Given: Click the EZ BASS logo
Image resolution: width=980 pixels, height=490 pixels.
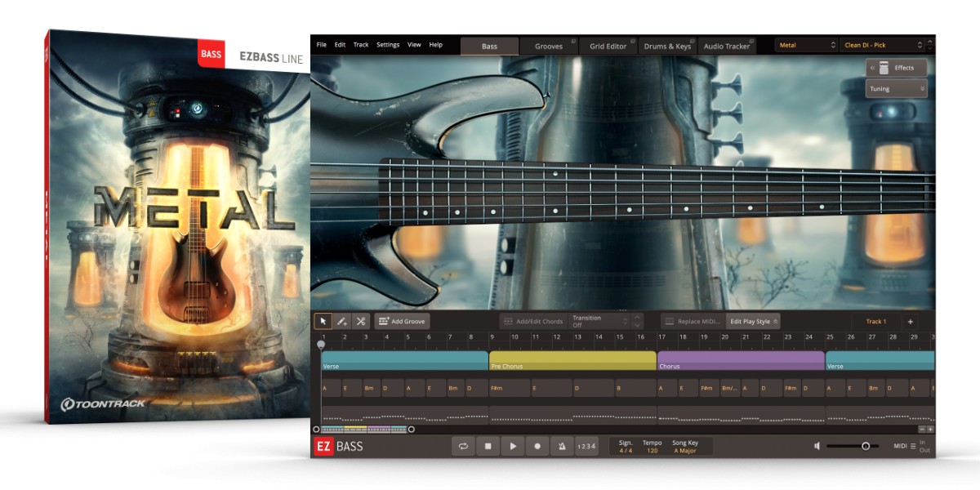Looking at the screenshot, I should 339,446.
